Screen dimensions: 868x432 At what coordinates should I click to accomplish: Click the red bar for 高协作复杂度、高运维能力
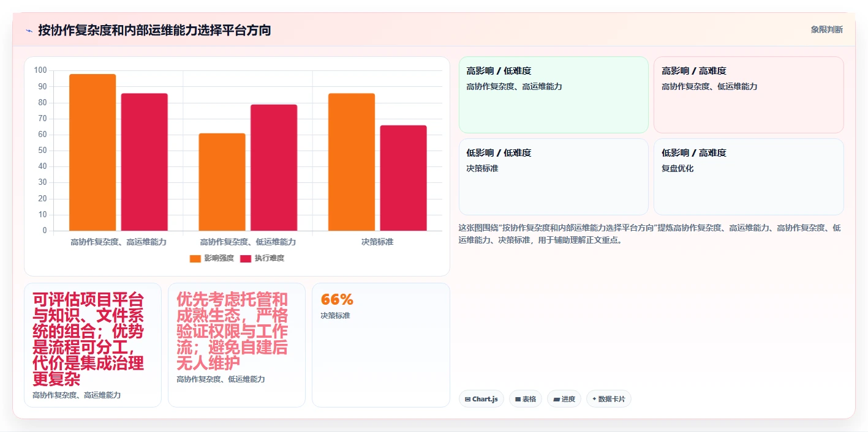(x=145, y=162)
